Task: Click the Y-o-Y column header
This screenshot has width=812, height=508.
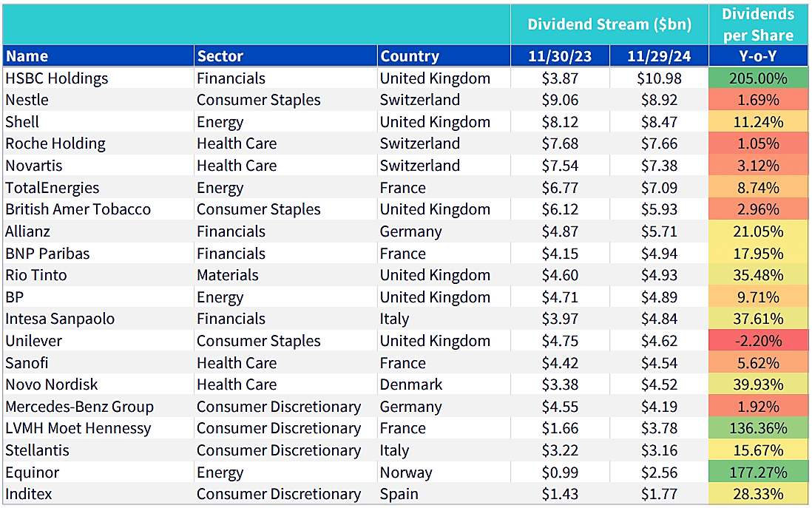Action: tap(758, 56)
